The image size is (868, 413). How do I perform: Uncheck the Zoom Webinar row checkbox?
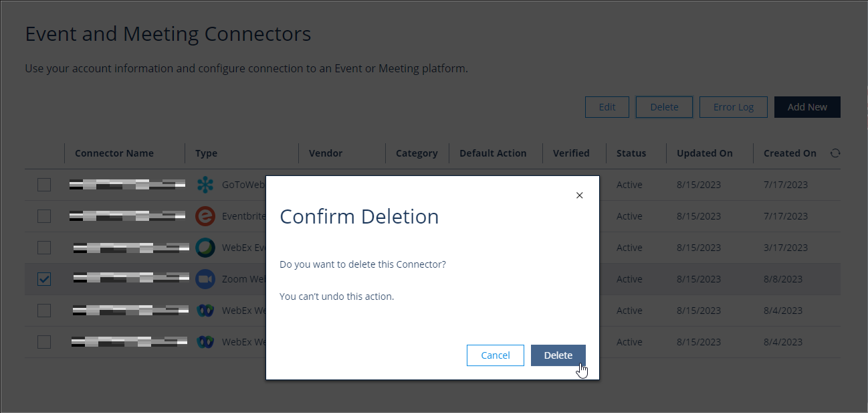(44, 279)
